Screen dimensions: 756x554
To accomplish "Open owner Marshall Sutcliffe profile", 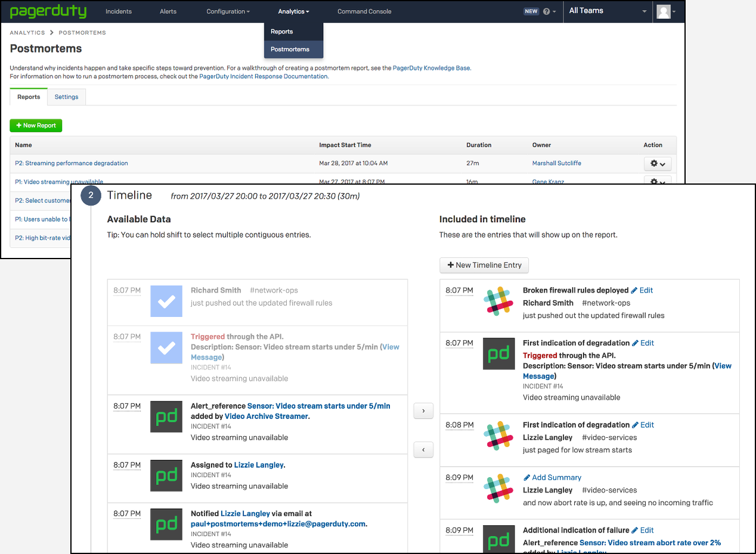I will click(557, 163).
